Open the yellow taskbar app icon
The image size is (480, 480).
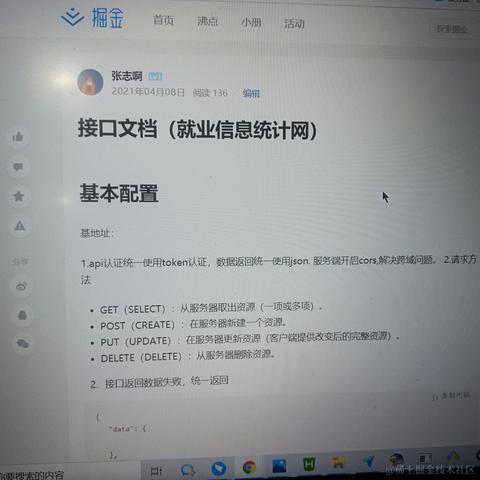point(338,463)
